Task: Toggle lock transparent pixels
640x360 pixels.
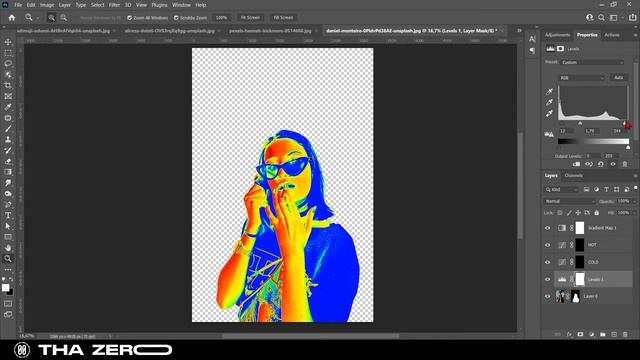Action: point(560,213)
